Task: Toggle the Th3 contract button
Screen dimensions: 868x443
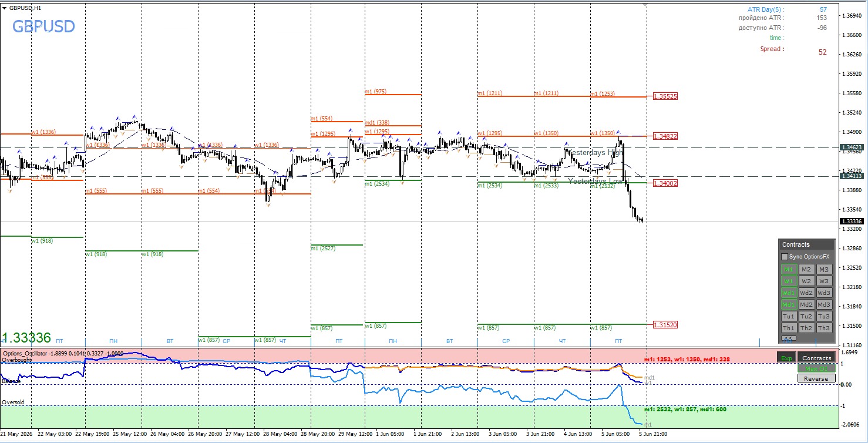Action: 825,328
